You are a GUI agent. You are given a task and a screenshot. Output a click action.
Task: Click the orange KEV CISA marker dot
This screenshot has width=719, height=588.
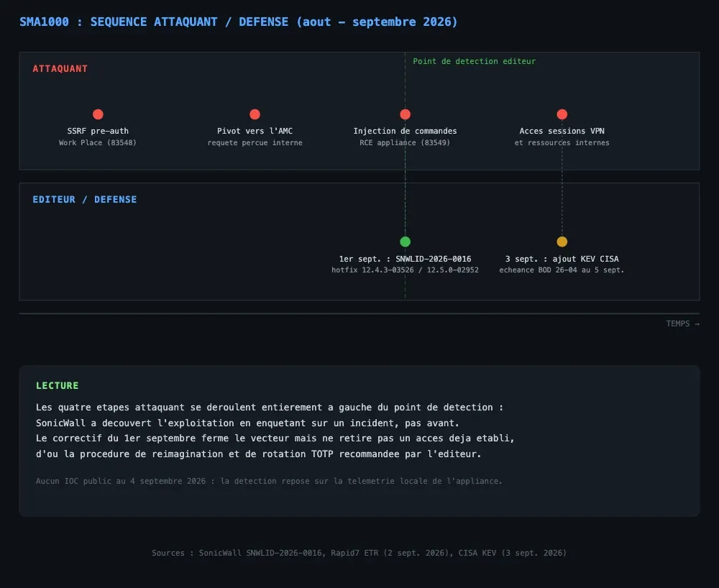pyautogui.click(x=562, y=242)
